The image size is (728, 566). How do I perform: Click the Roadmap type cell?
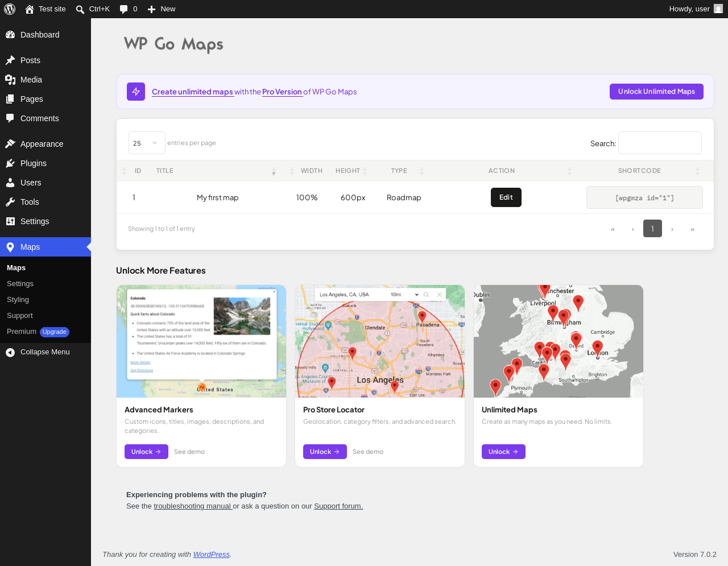pos(404,197)
